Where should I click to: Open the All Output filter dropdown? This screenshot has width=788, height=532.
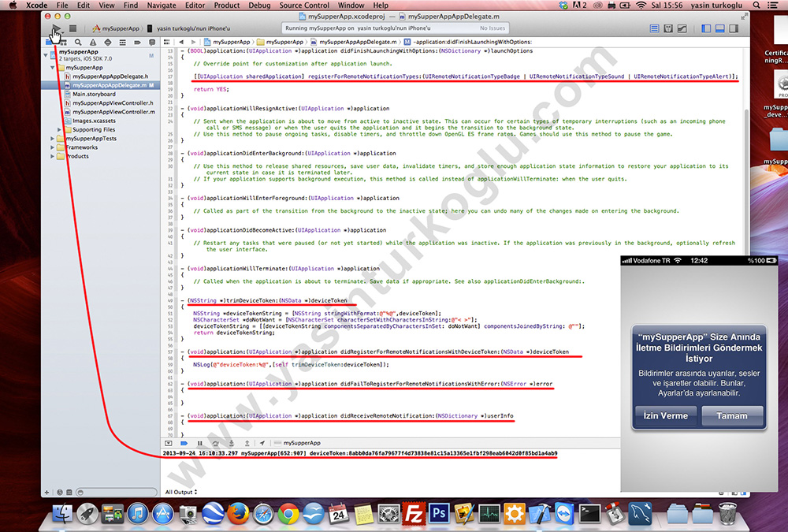tap(181, 492)
